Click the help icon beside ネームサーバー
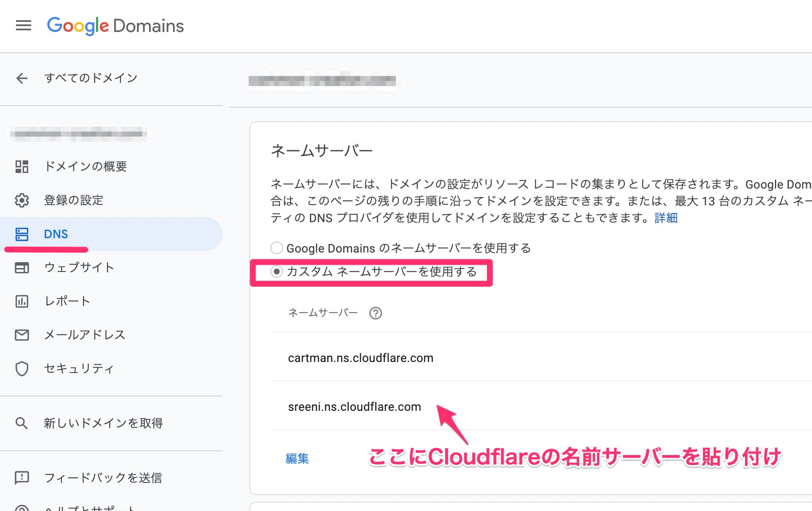This screenshot has width=812, height=511. [x=376, y=313]
